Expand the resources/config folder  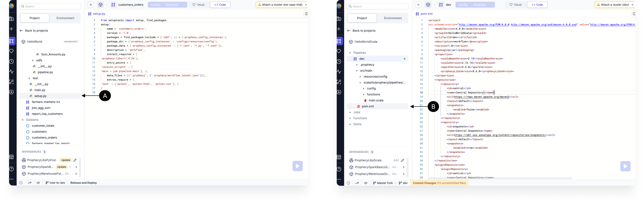pyautogui.click(x=360, y=77)
